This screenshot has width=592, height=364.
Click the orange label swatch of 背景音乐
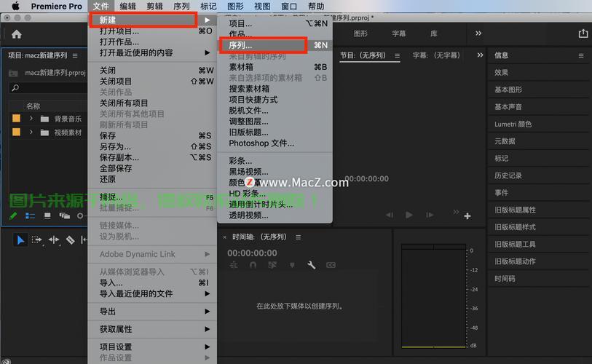[16, 119]
